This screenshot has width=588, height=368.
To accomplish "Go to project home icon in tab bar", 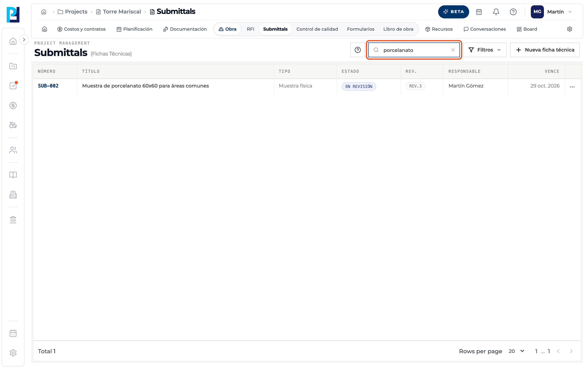I will coord(45,29).
